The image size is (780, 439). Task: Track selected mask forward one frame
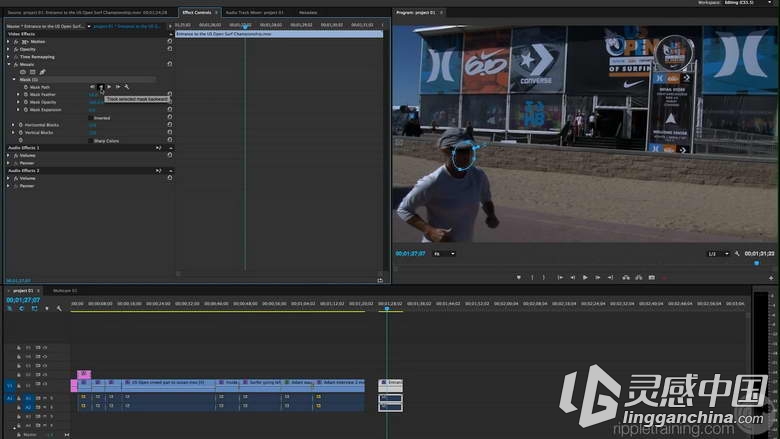118,87
